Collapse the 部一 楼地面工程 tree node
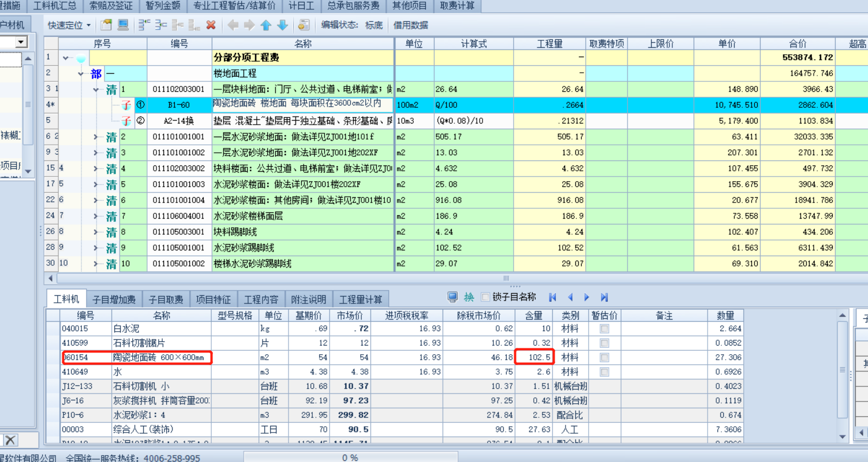Viewport: 868px width, 462px height. (x=80, y=73)
